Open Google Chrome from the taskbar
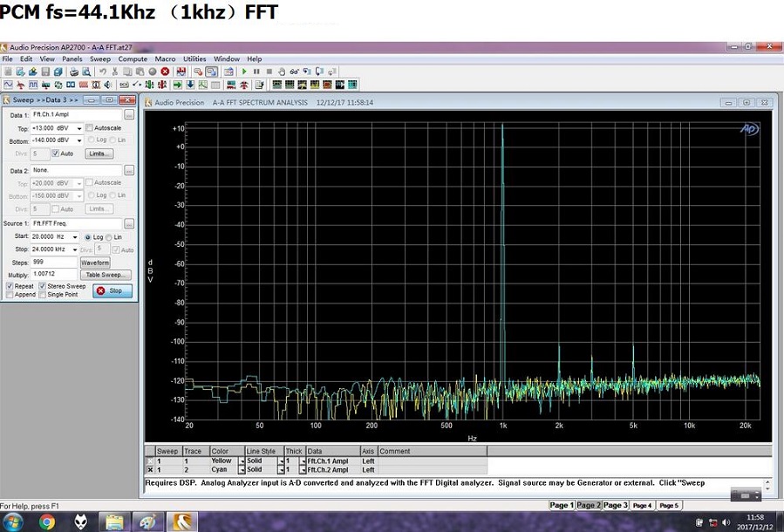The image size is (784, 532). pos(46,522)
